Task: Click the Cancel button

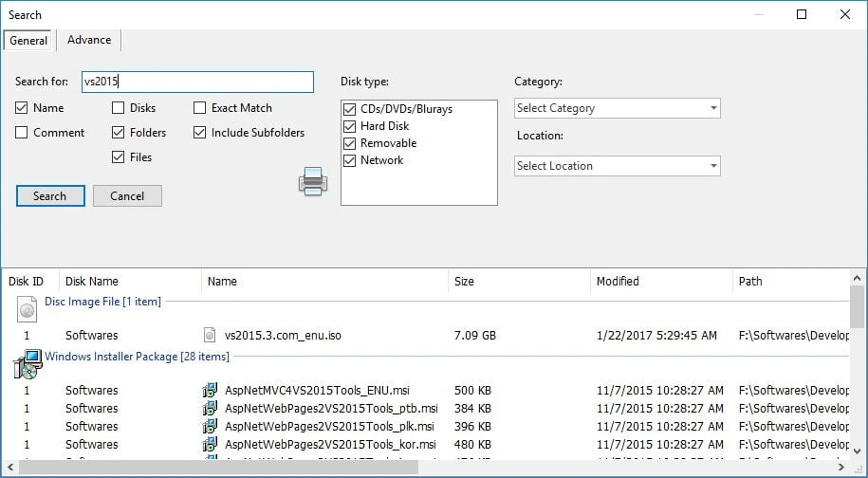Action: (x=127, y=195)
